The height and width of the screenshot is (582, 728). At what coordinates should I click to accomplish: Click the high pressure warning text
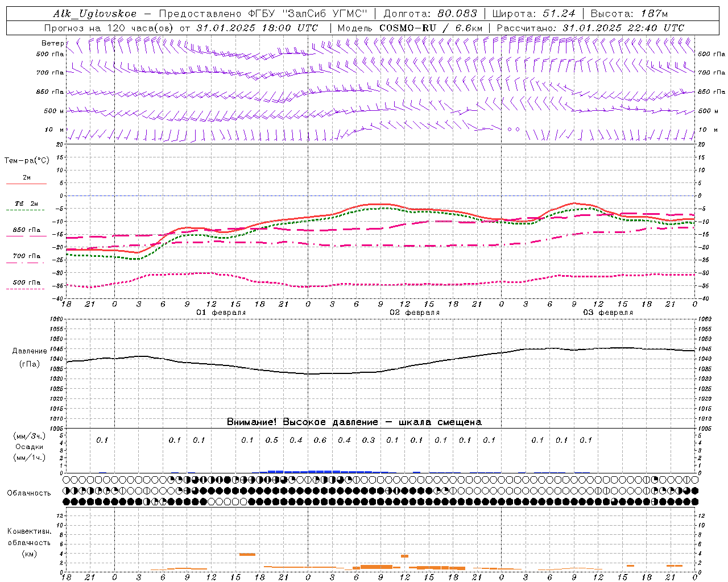pos(354,422)
